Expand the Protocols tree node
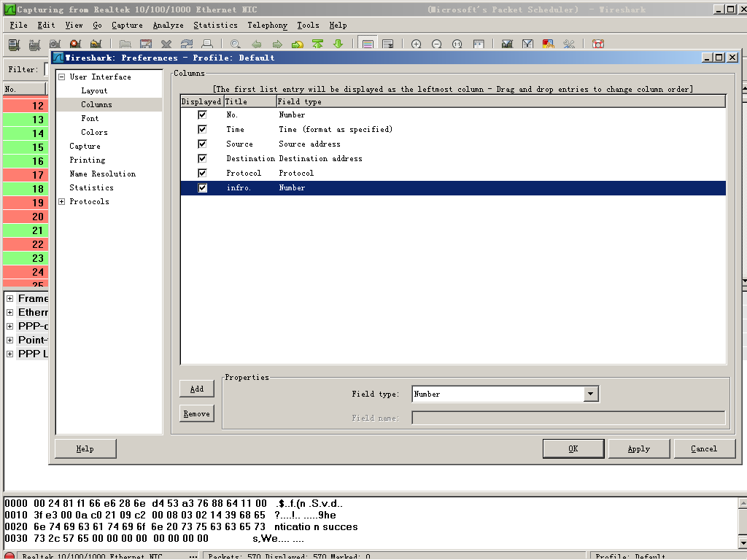The image size is (747, 560). tap(62, 201)
